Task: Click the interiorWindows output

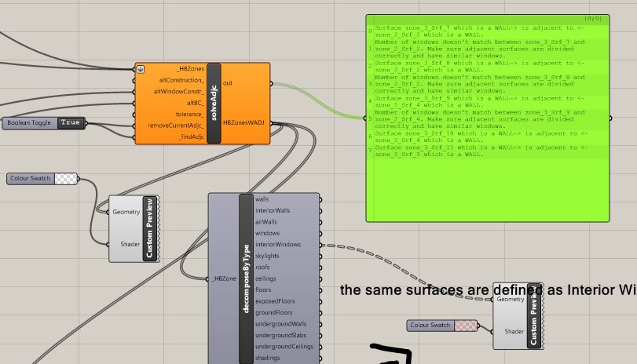Action: click(278, 245)
